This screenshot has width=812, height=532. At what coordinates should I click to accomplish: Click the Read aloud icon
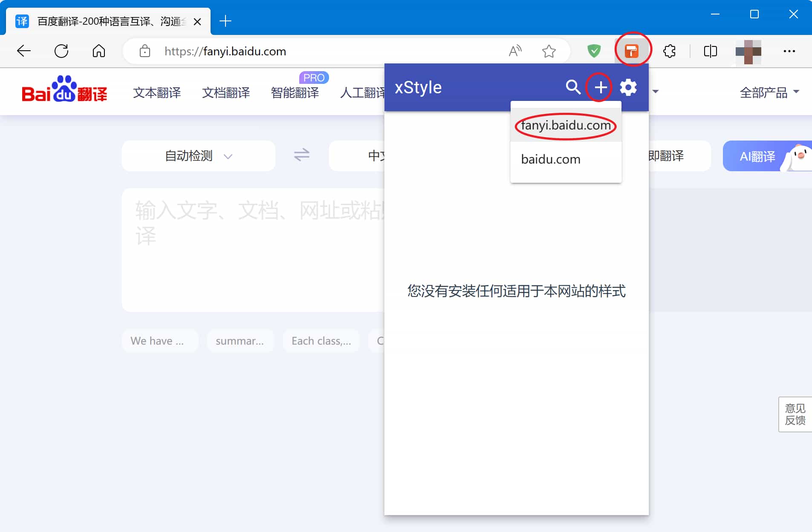tap(515, 51)
